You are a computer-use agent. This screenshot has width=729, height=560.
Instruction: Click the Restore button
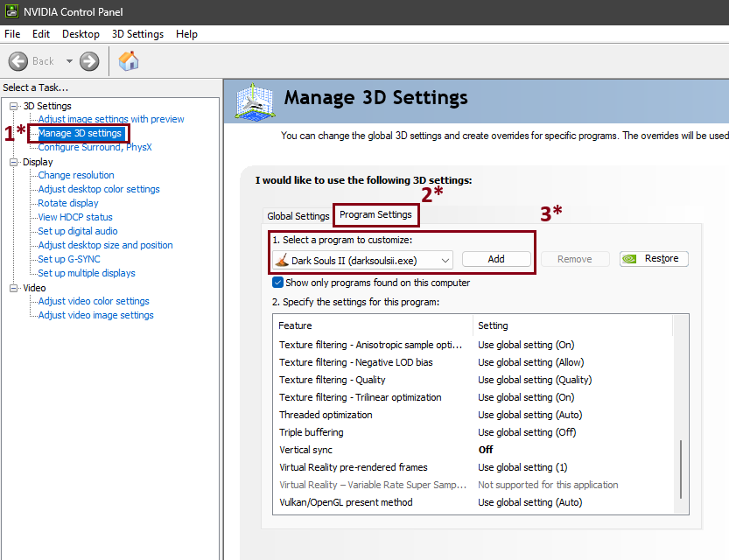[654, 258]
